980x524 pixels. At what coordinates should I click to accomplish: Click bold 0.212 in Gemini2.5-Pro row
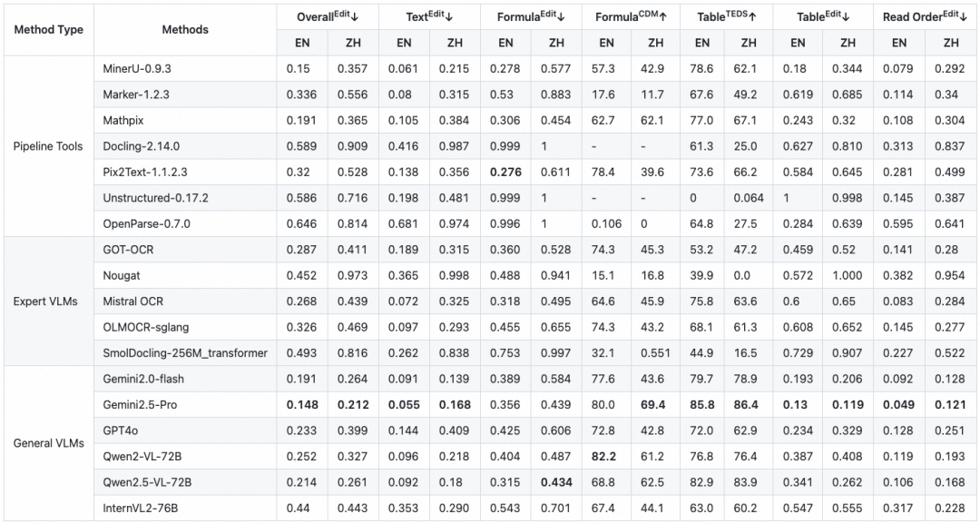click(353, 404)
